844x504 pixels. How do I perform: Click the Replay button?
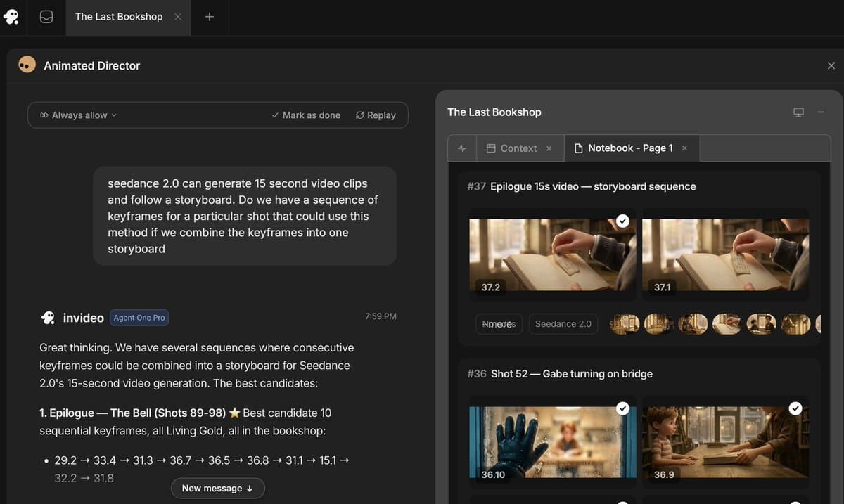[x=376, y=115]
